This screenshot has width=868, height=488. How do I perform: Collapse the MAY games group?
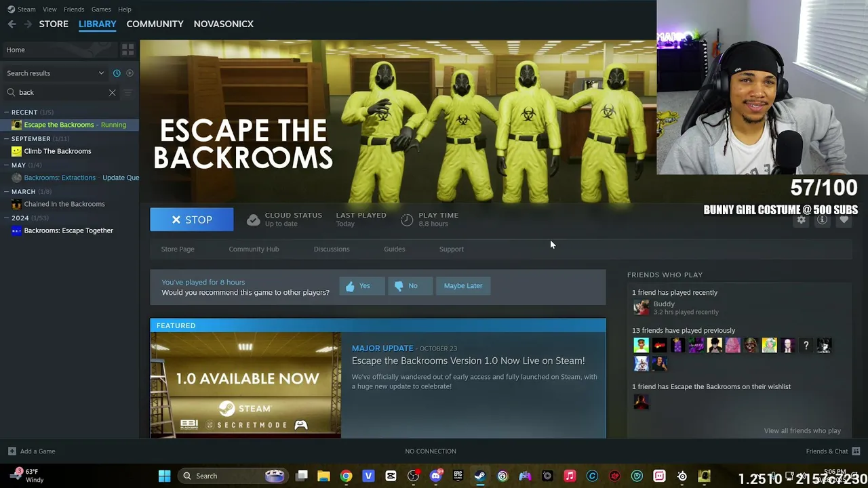pyautogui.click(x=6, y=165)
